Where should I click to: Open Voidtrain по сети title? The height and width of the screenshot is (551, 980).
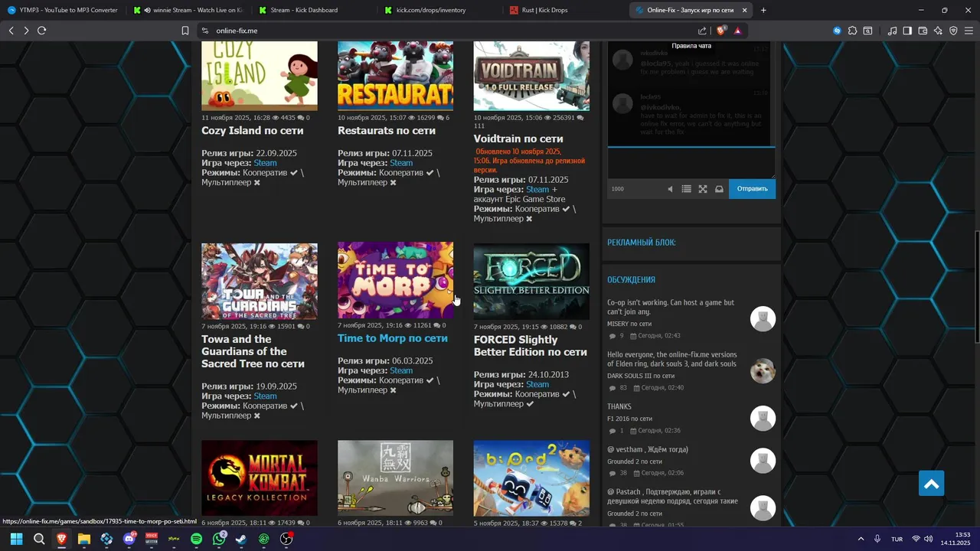(518, 139)
